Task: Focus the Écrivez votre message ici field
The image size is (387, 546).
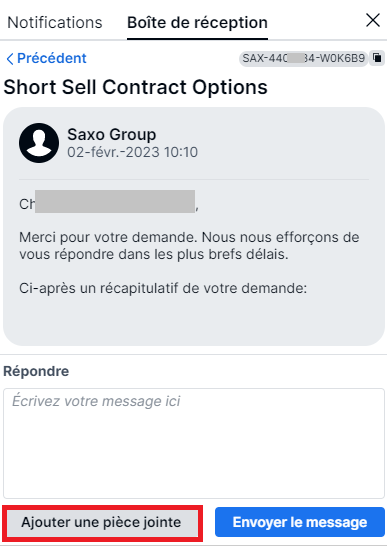Action: [x=194, y=443]
